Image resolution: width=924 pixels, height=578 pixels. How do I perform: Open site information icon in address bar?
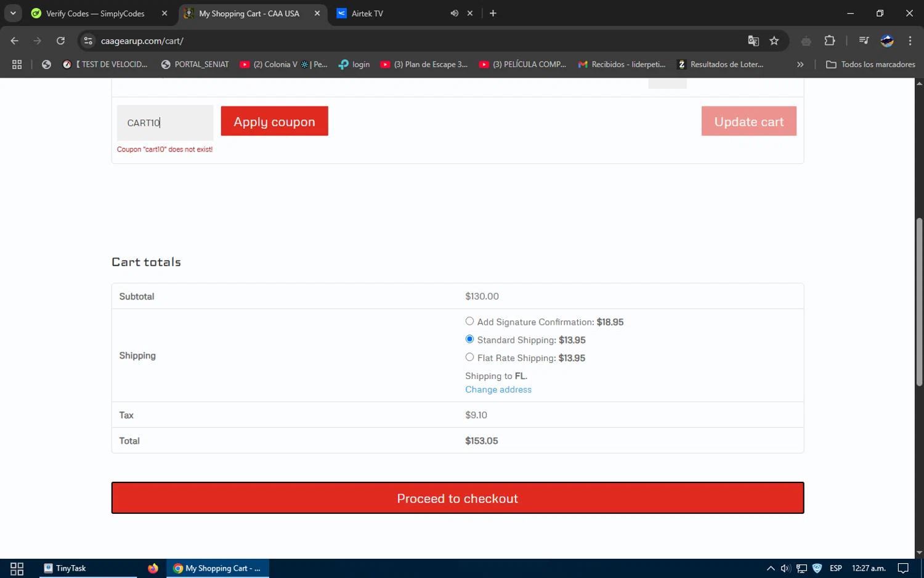click(88, 41)
